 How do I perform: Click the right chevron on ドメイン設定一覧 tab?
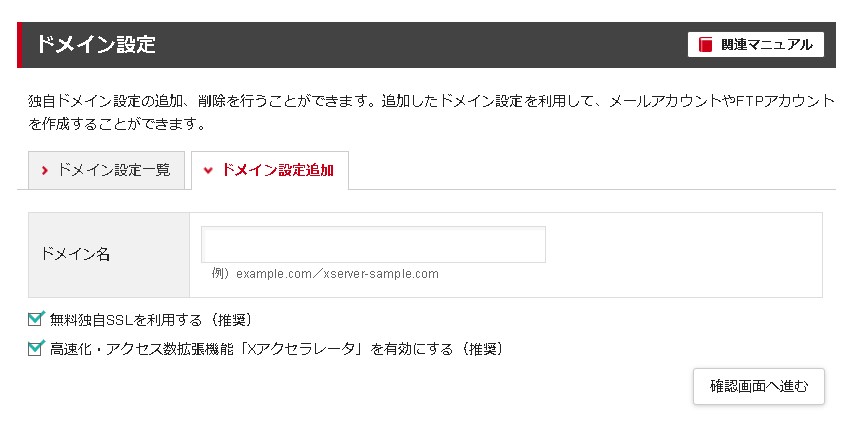click(45, 170)
